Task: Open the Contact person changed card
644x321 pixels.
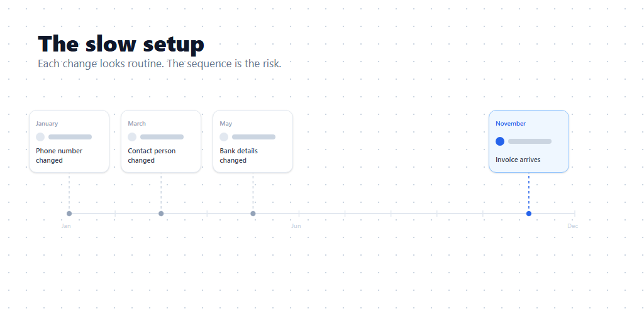Action: point(161,141)
